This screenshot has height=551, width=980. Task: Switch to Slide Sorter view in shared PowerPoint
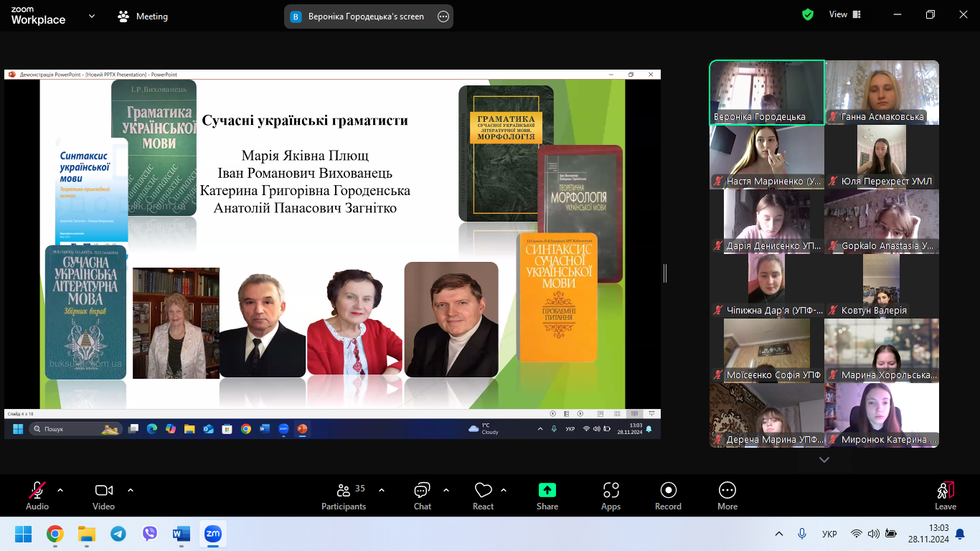point(618,414)
